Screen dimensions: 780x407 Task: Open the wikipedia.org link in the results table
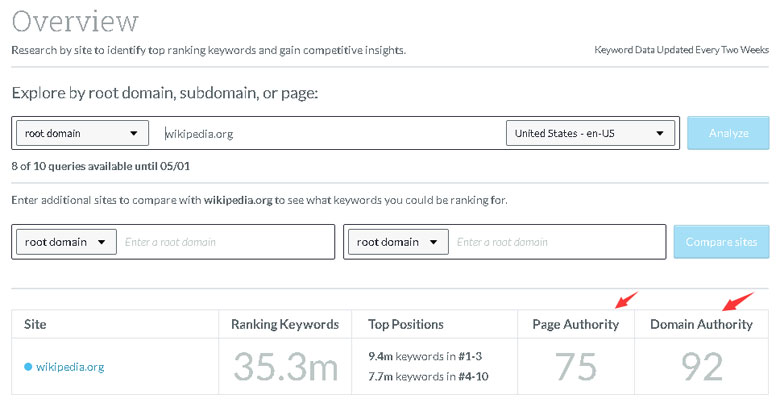click(70, 367)
